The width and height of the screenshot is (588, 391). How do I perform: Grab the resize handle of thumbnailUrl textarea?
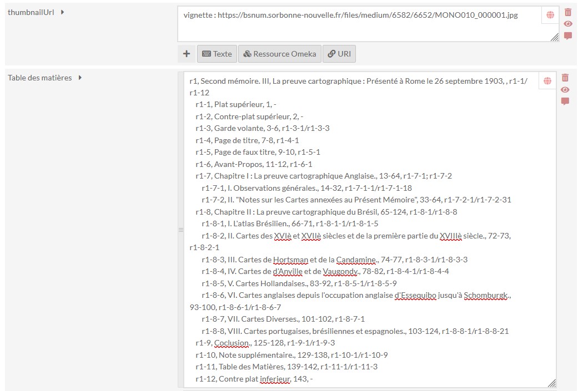pyautogui.click(x=555, y=37)
